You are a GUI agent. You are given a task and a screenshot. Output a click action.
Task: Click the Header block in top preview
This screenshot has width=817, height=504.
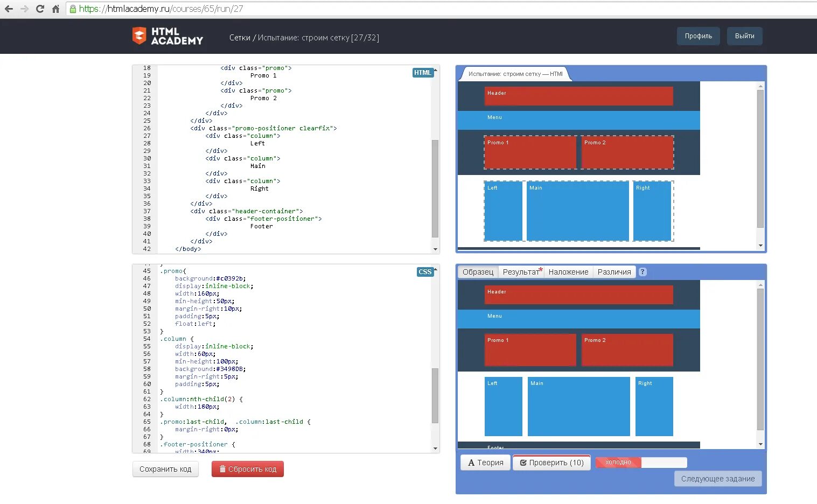pos(579,96)
